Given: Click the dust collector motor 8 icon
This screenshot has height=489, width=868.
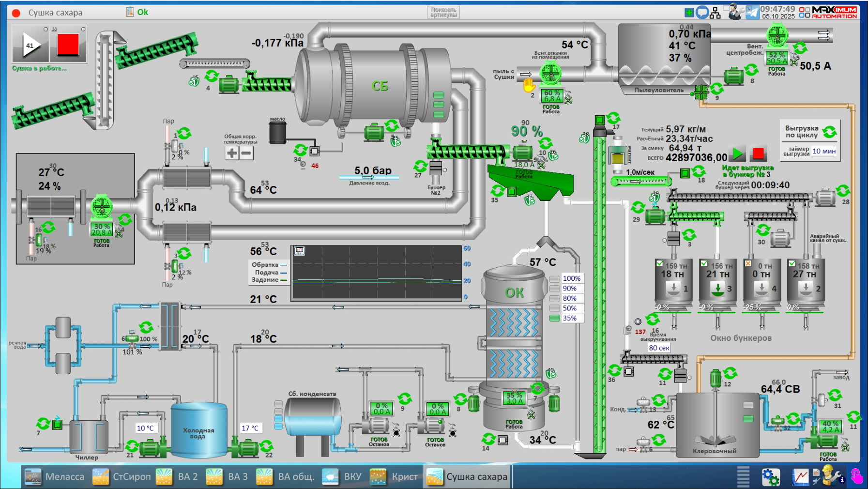Looking at the screenshot, I should click(733, 76).
